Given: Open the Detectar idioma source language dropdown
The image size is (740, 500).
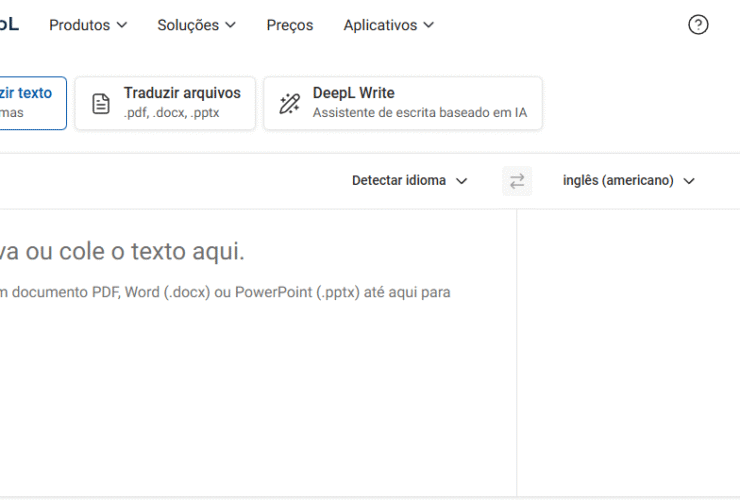Looking at the screenshot, I should click(x=409, y=180).
